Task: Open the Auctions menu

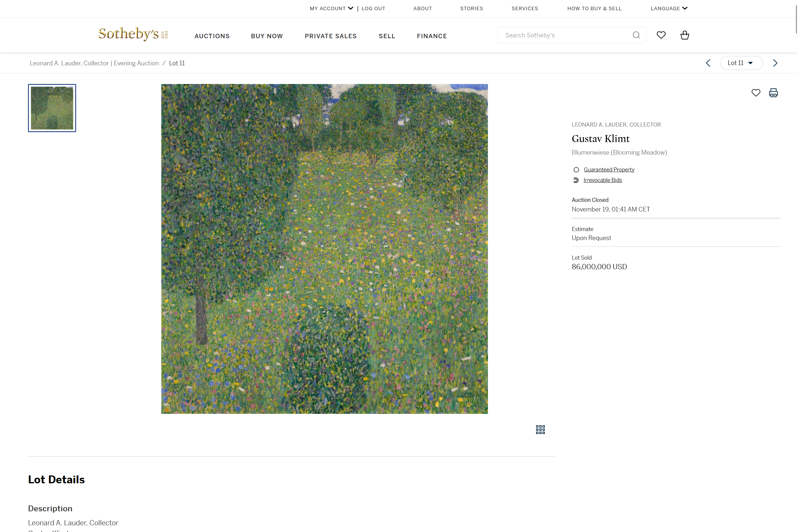Action: (x=212, y=36)
